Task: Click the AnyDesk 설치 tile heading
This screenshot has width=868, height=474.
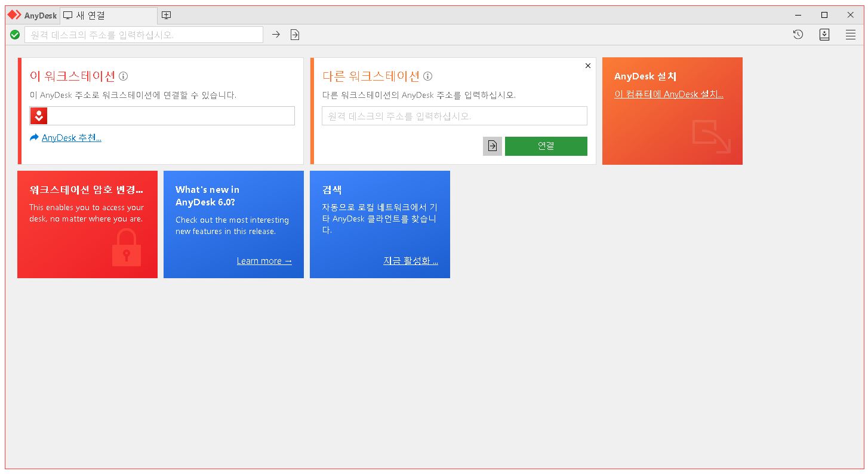Action: pyautogui.click(x=645, y=76)
